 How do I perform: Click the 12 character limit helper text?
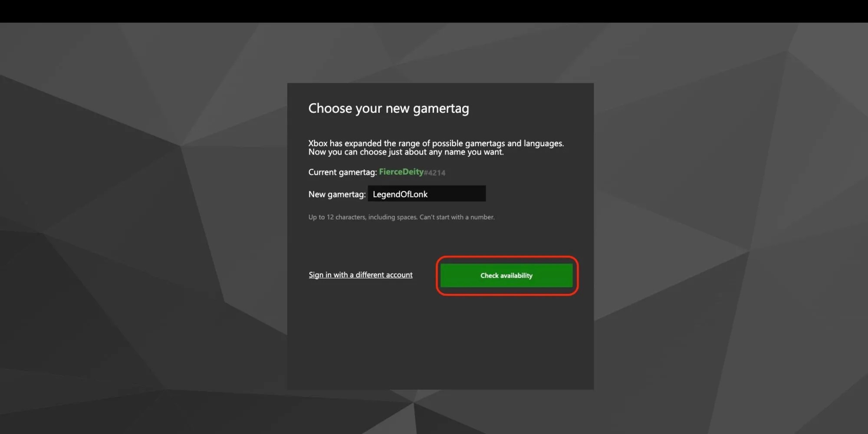pyautogui.click(x=401, y=217)
